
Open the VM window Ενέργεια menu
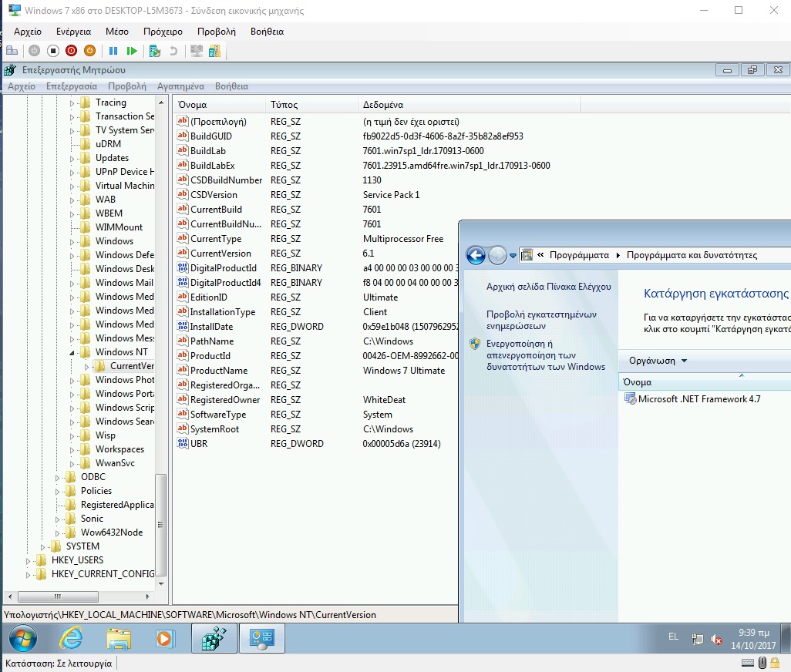[74, 32]
